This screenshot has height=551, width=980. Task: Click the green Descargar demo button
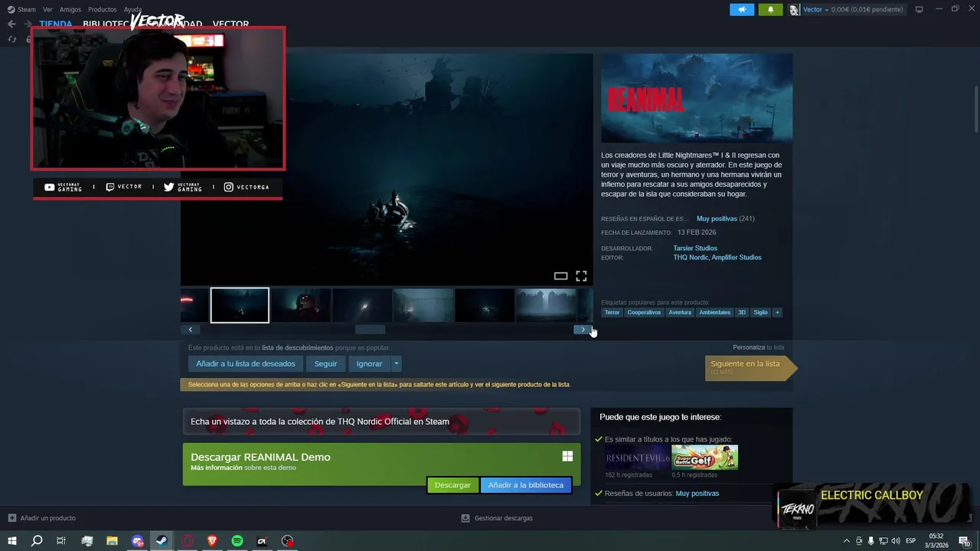coord(452,484)
